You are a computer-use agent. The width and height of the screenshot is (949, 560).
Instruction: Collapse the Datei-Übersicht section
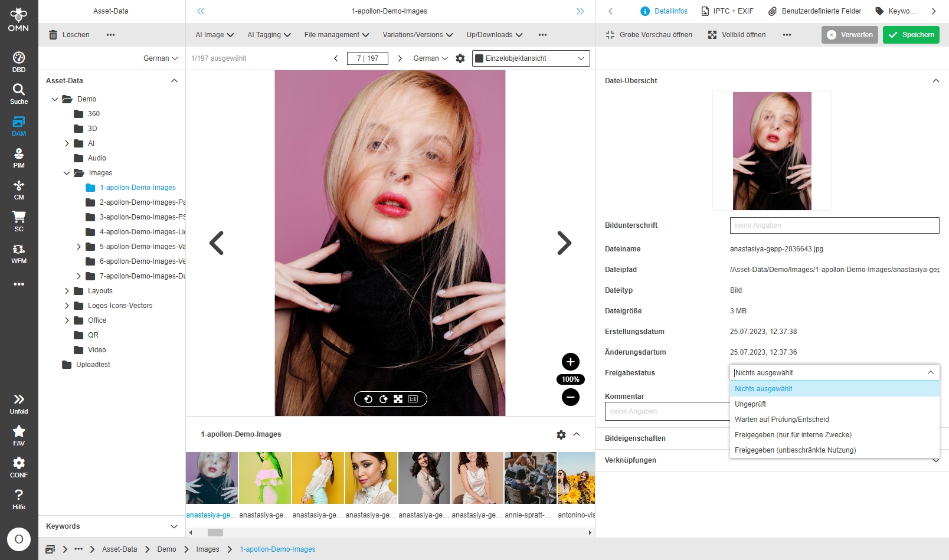(936, 81)
